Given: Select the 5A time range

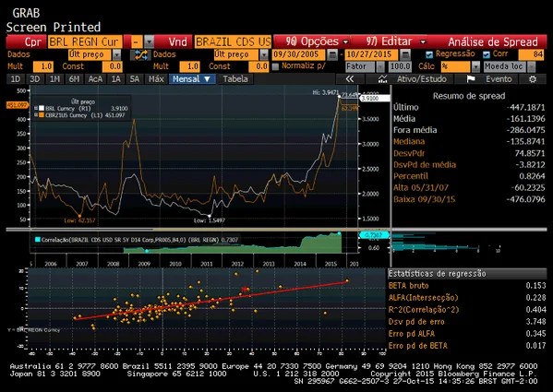Looking at the screenshot, I should click(135, 79).
